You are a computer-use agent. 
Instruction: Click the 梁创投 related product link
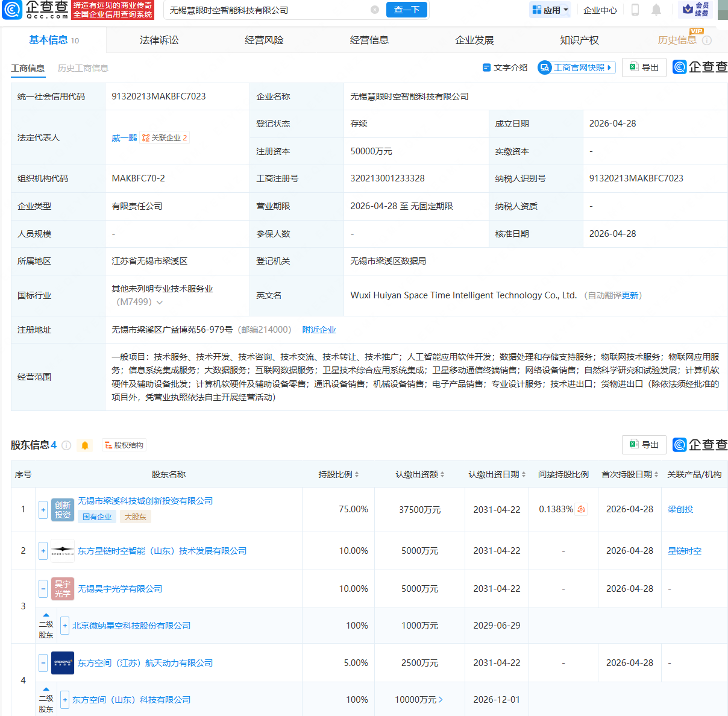[x=680, y=509]
